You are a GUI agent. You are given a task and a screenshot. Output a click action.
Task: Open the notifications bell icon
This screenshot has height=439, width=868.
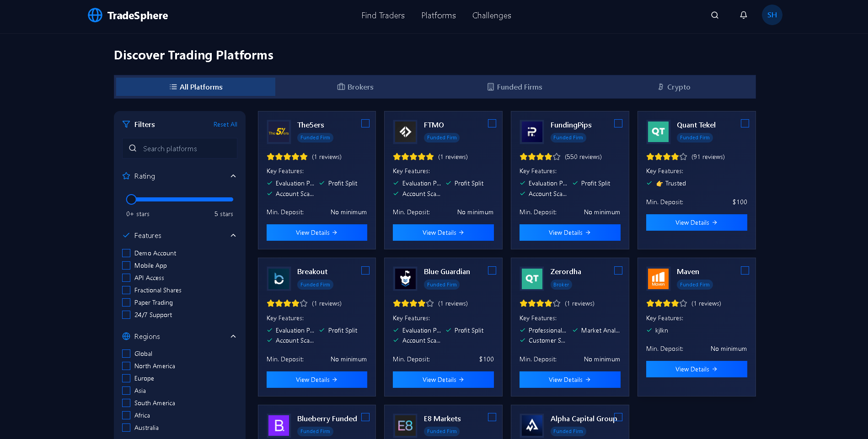(744, 15)
